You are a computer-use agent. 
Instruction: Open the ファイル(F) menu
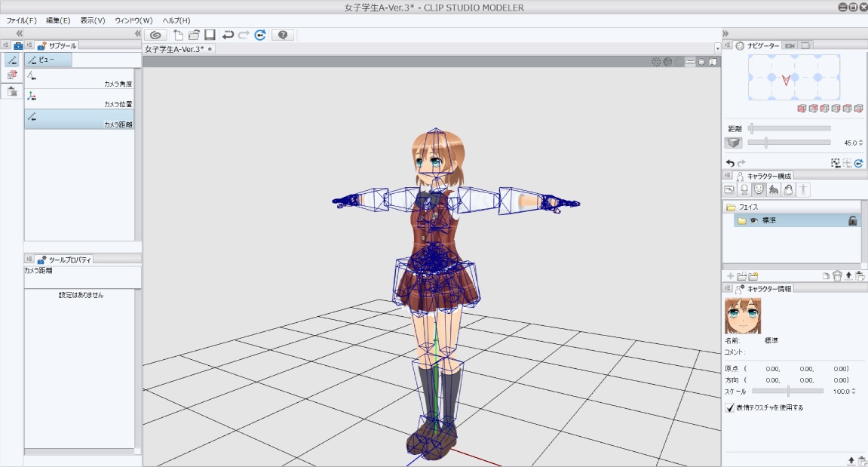tap(22, 20)
